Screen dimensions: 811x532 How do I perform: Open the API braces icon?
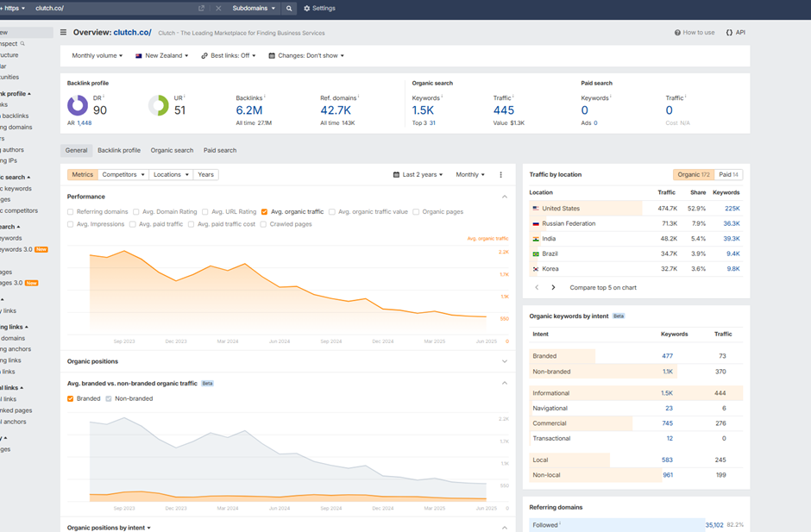pyautogui.click(x=729, y=33)
